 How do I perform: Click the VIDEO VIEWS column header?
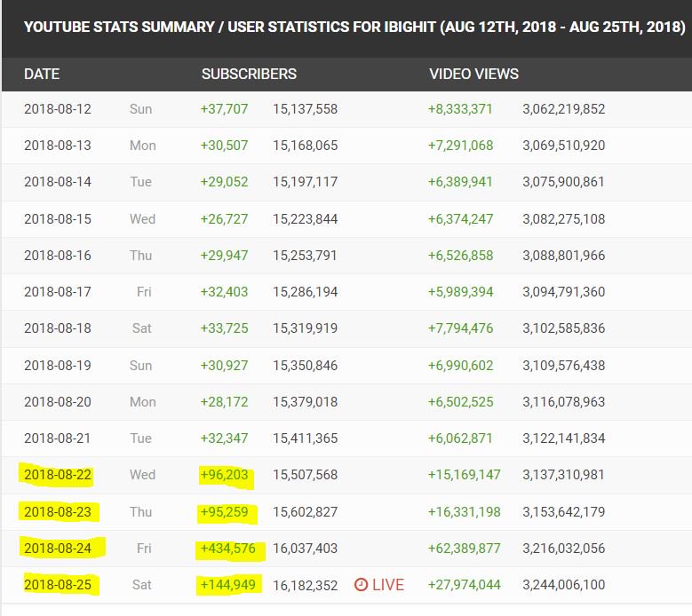tap(474, 74)
